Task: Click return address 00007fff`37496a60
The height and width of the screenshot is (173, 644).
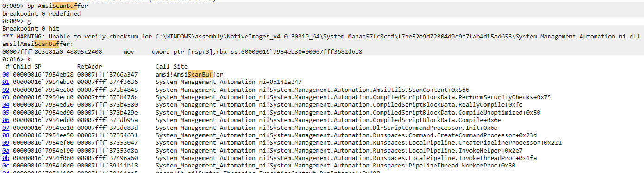Action: 107,158
